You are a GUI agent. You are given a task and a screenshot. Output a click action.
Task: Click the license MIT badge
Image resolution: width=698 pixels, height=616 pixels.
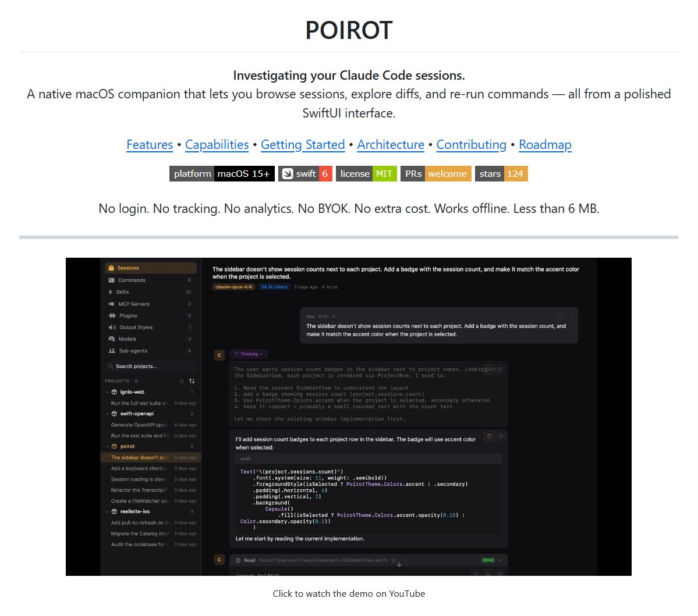(366, 173)
